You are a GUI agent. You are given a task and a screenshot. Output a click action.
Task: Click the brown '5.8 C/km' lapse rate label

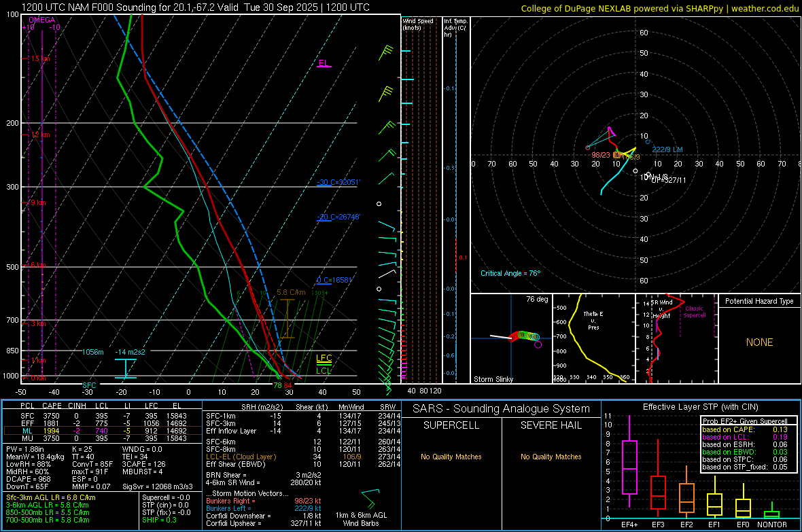click(x=291, y=293)
